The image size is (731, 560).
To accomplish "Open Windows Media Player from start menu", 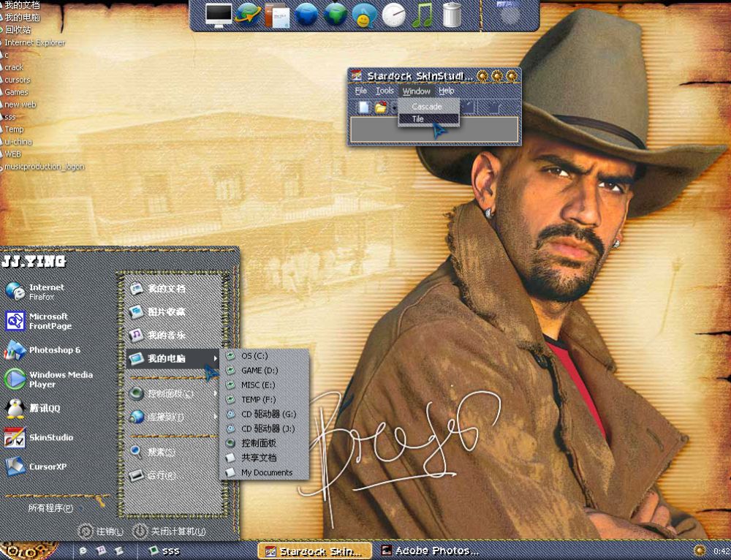I will (x=60, y=379).
